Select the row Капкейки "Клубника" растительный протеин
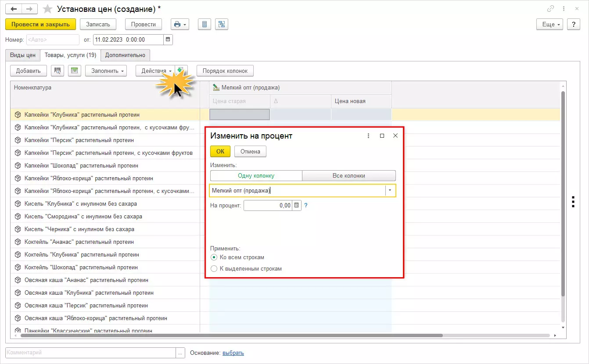This screenshot has width=589, height=364. click(x=105, y=114)
